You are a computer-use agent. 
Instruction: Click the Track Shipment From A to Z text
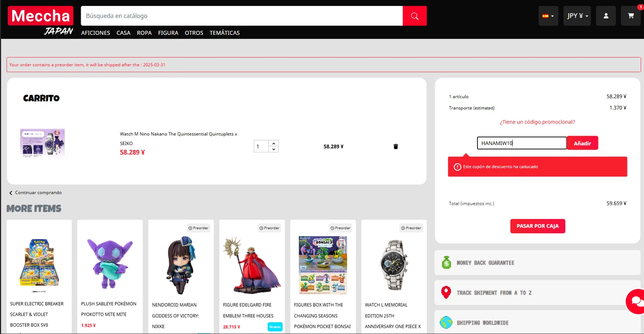point(494,293)
